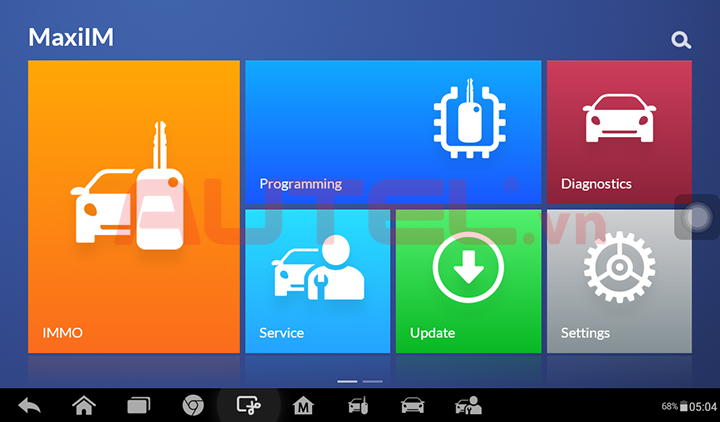Open the IMMO tile
The height and width of the screenshot is (422, 720).
pyautogui.click(x=134, y=207)
